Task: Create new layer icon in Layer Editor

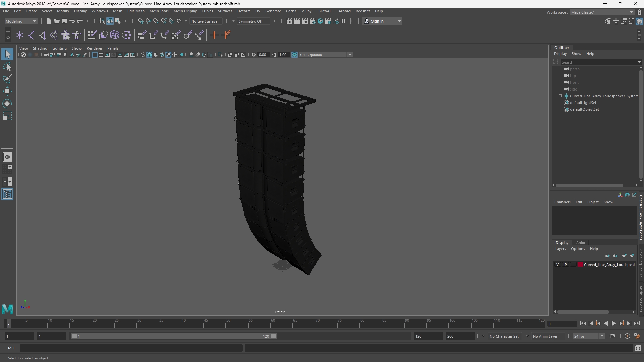Action: coord(624,256)
